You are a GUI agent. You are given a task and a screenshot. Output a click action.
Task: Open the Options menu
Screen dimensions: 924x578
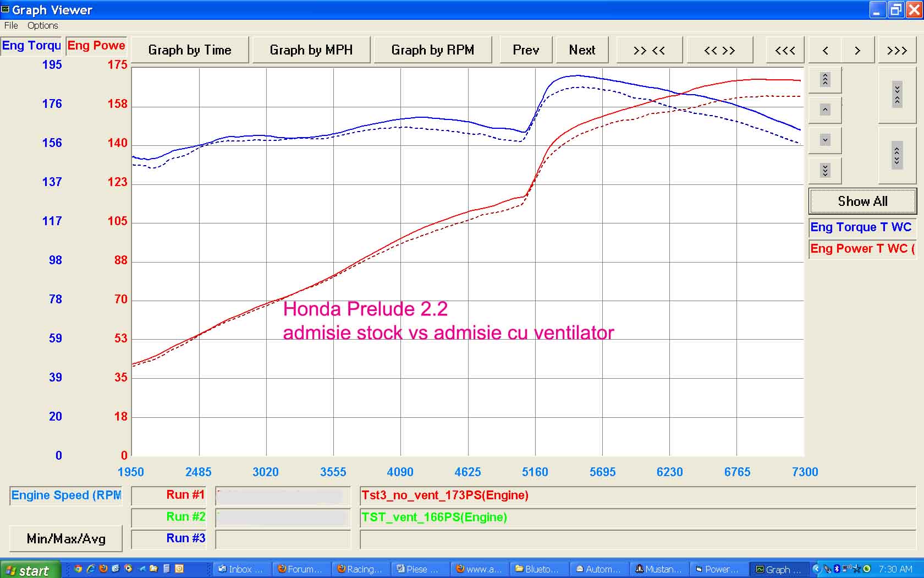click(42, 25)
